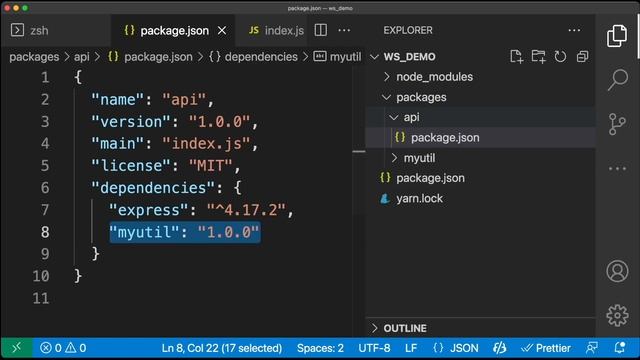The height and width of the screenshot is (360, 640).
Task: Click the EXPLORER panel title
Action: 408,30
